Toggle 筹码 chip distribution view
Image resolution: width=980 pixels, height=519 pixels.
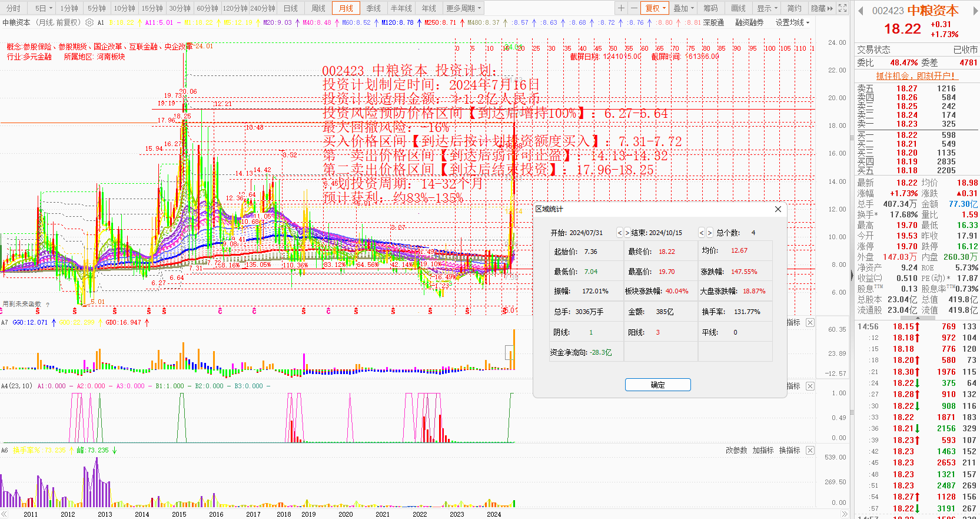click(710, 8)
